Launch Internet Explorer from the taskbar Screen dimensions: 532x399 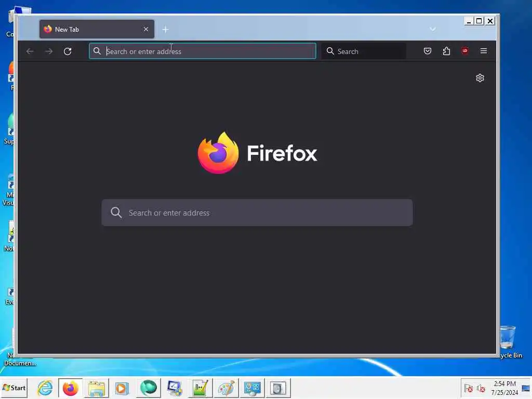click(x=45, y=388)
